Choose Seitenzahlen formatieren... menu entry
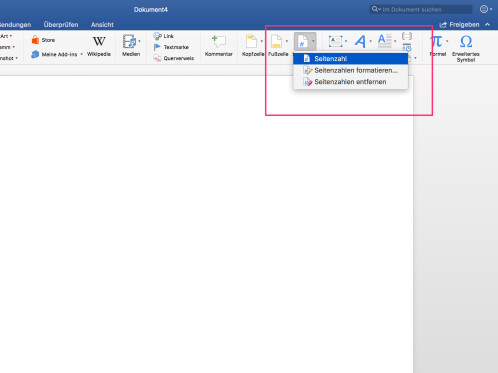Viewport: 498px width, 373px height. click(351, 70)
